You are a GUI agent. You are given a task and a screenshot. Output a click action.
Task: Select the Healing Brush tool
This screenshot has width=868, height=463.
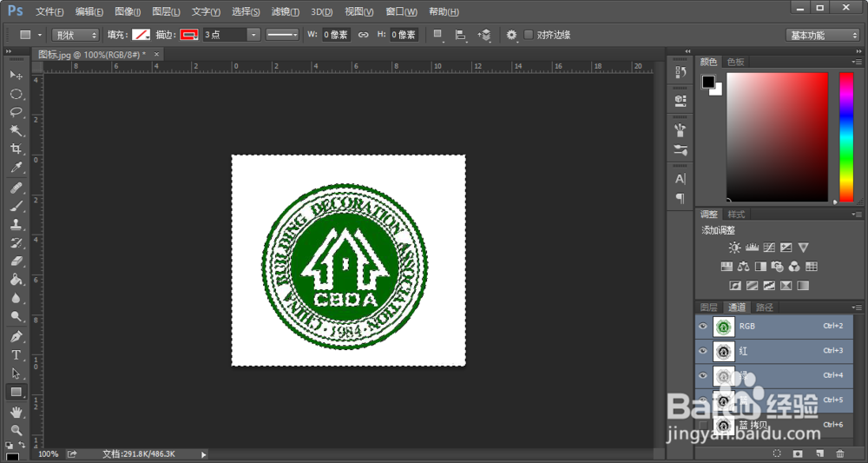pos(16,188)
